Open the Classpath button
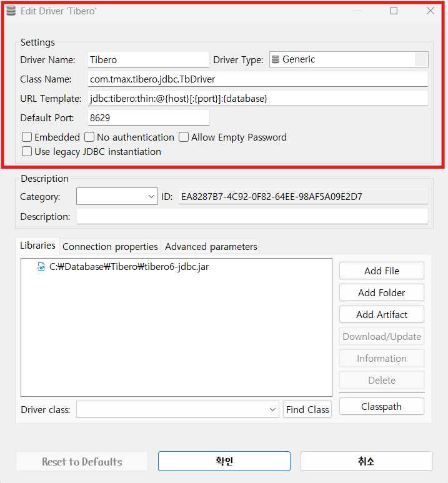 point(381,407)
